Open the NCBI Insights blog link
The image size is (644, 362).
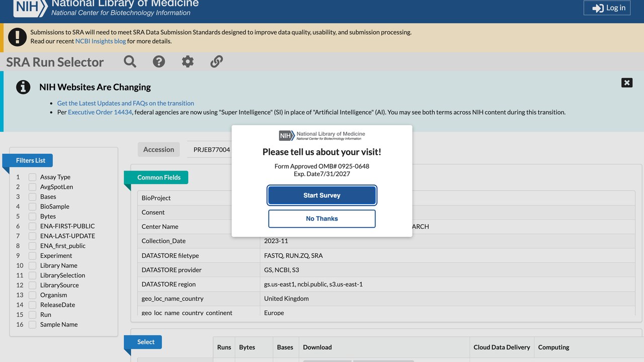101,41
